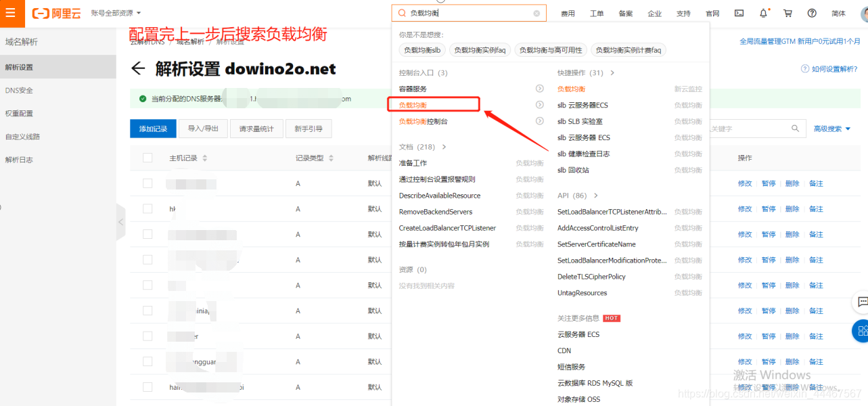
Task: Check the fourth record row checkbox
Action: click(147, 260)
